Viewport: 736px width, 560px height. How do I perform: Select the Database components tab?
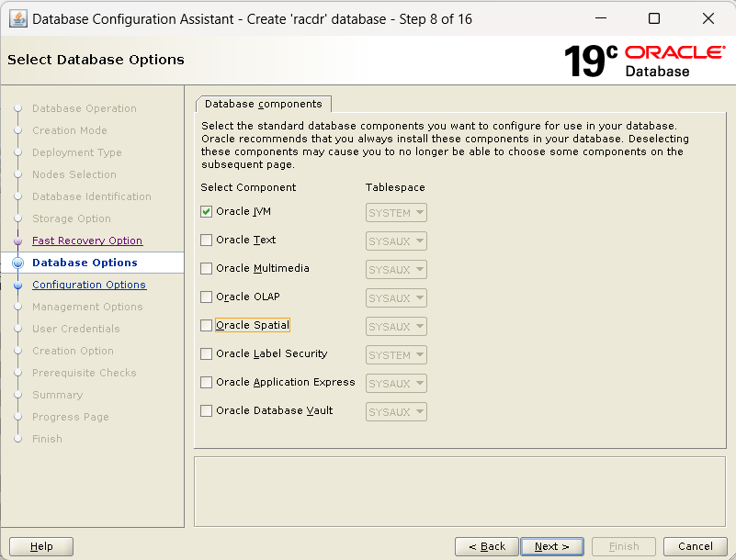coord(264,104)
